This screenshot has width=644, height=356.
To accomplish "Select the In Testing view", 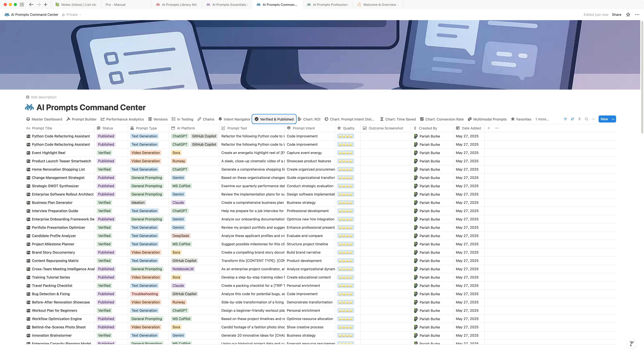I will [x=183, y=119].
